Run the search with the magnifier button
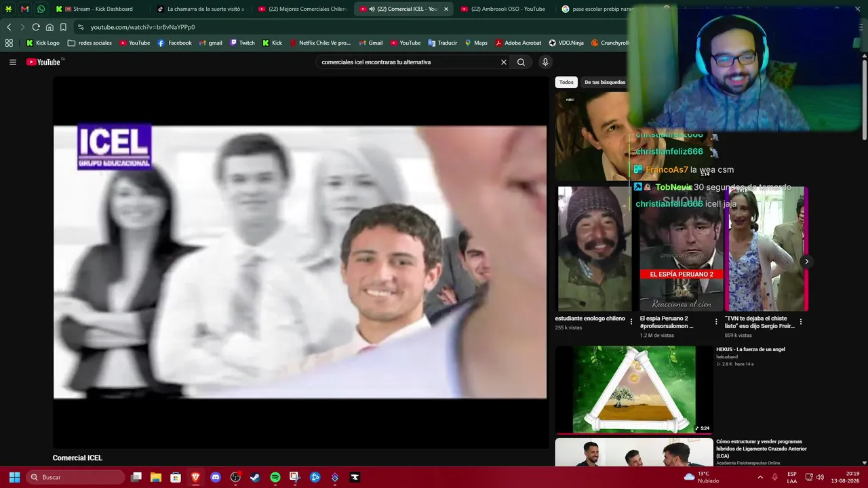The image size is (868, 488). (x=521, y=62)
